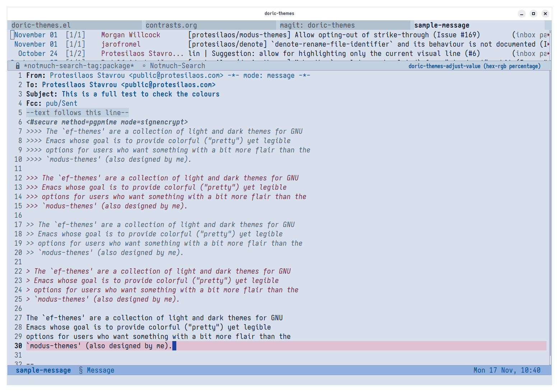
Task: Open the Morgan Willcock email thread
Action: (130, 35)
